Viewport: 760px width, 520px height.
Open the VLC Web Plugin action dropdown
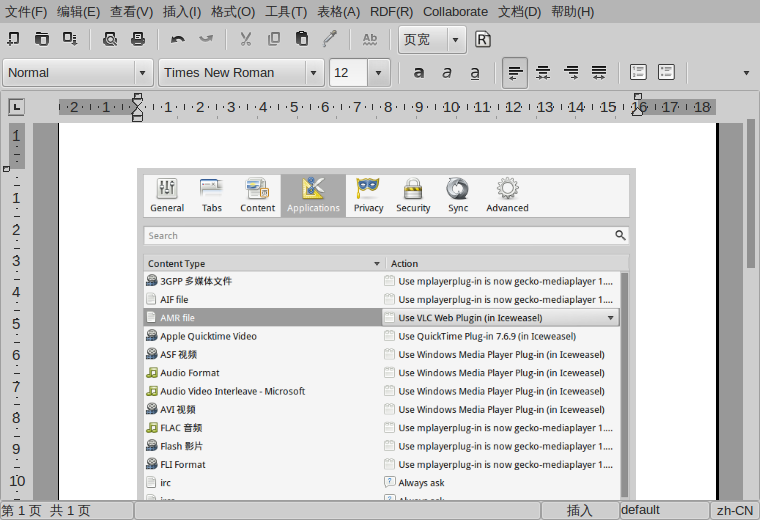coord(610,318)
